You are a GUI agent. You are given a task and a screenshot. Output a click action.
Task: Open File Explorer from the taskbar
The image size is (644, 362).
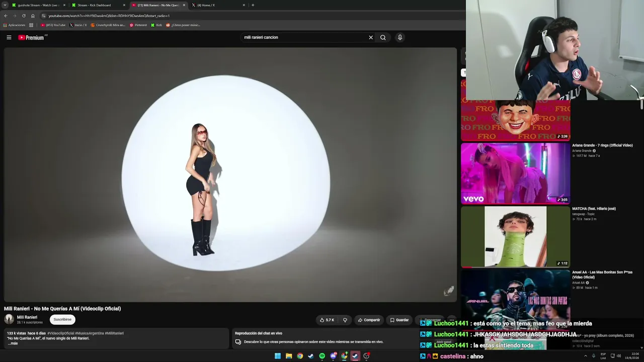pyautogui.click(x=289, y=356)
